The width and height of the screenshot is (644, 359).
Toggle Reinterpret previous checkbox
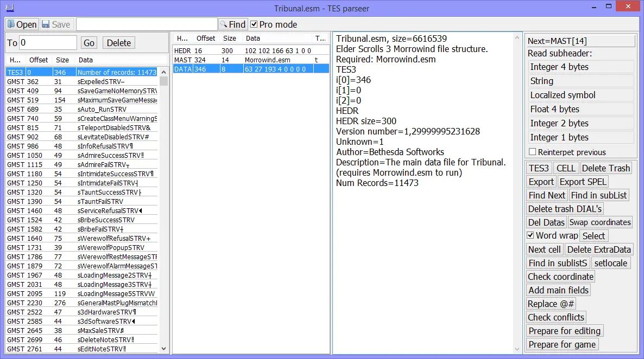pos(533,152)
